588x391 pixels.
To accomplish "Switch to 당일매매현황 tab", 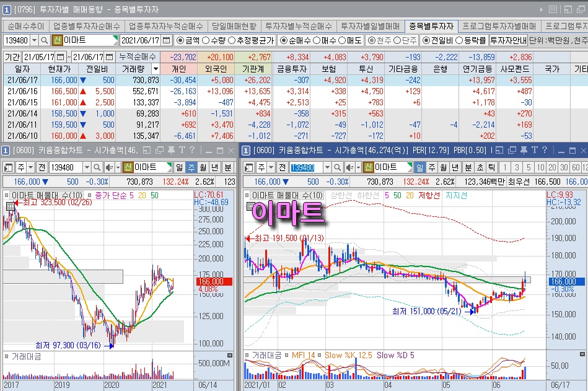I will click(x=234, y=26).
